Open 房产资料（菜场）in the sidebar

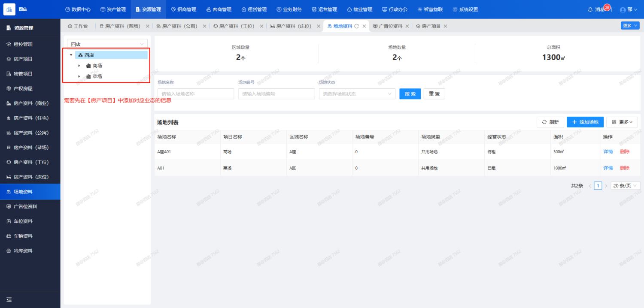click(30, 148)
